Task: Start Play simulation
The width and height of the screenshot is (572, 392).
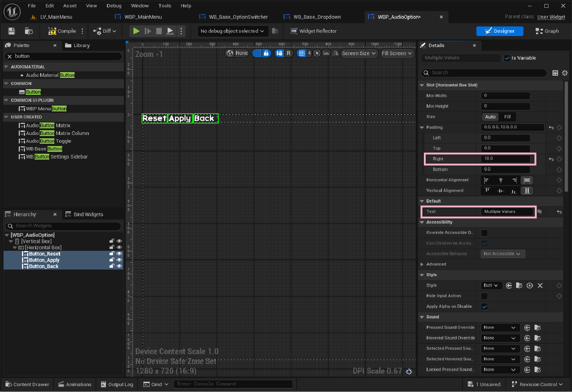Action: tap(136, 31)
